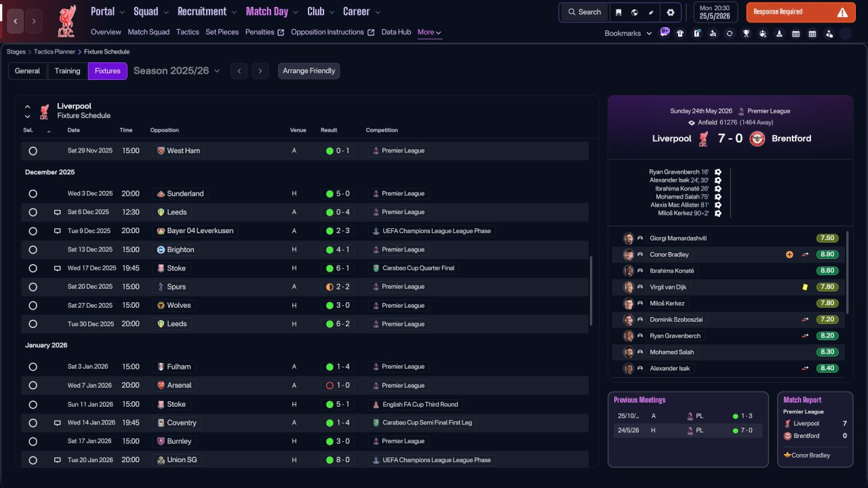Viewport: 868px width, 488px height.
Task: Click the trophy bookmark icon
Action: coord(746,33)
